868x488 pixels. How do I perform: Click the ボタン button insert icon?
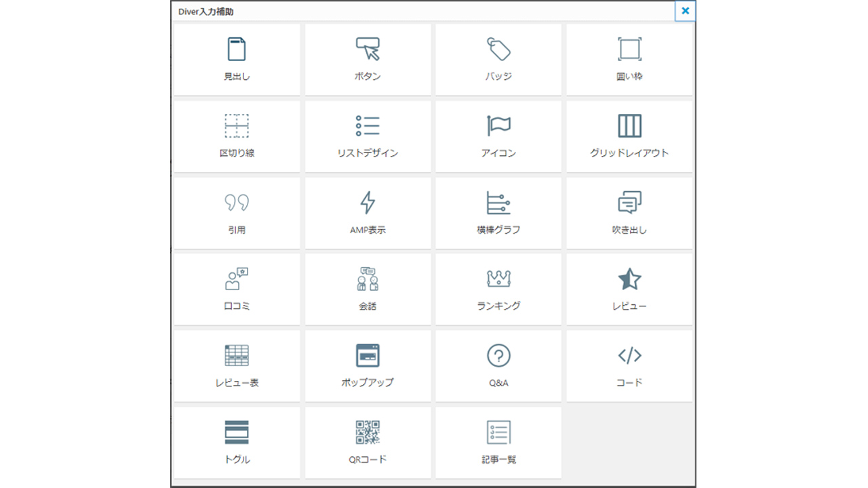coord(368,50)
